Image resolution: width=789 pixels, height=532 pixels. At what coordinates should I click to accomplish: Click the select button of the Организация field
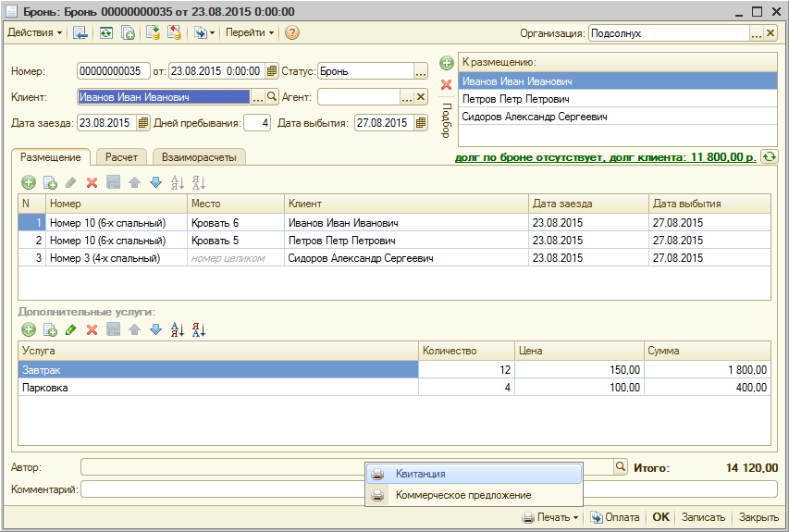click(757, 33)
